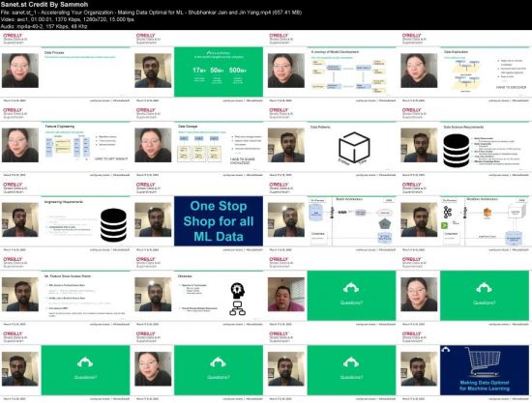Click the Video codec info line
The width and height of the screenshot is (532, 403).
point(68,19)
